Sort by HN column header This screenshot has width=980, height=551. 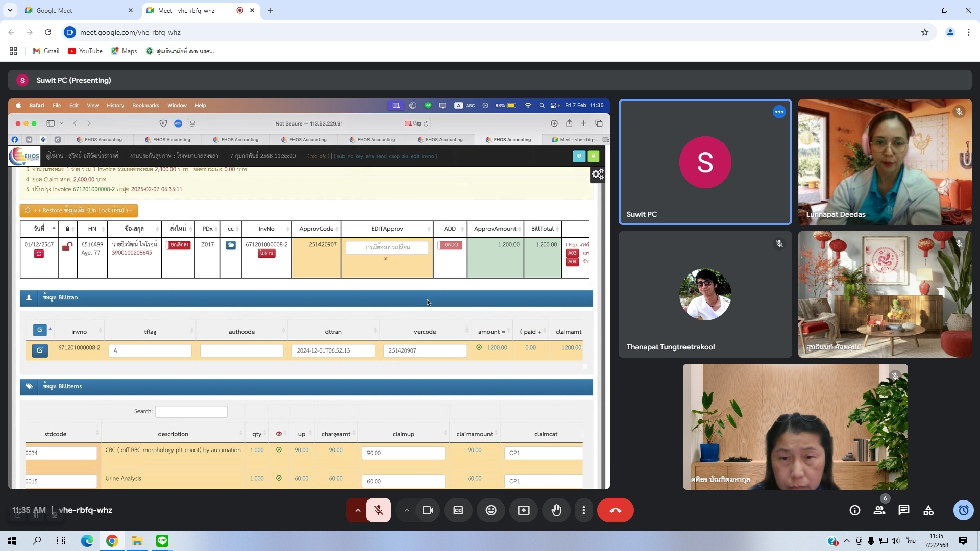pos(92,229)
